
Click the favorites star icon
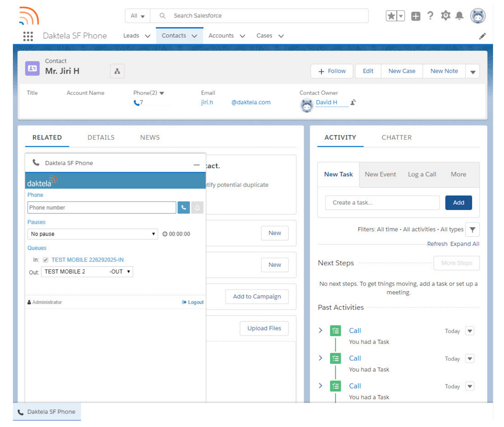click(x=391, y=16)
